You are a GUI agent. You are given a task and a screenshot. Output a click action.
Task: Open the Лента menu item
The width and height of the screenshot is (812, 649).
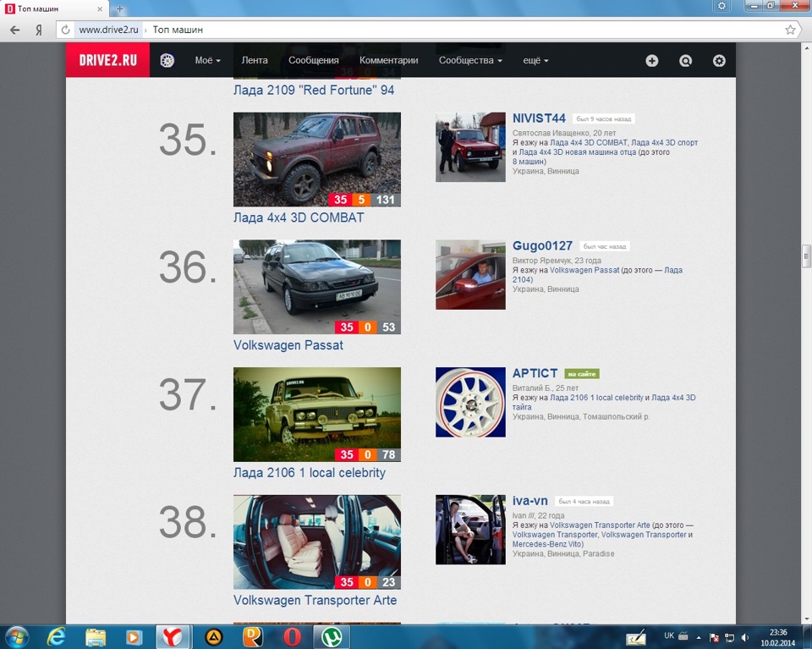click(x=255, y=61)
